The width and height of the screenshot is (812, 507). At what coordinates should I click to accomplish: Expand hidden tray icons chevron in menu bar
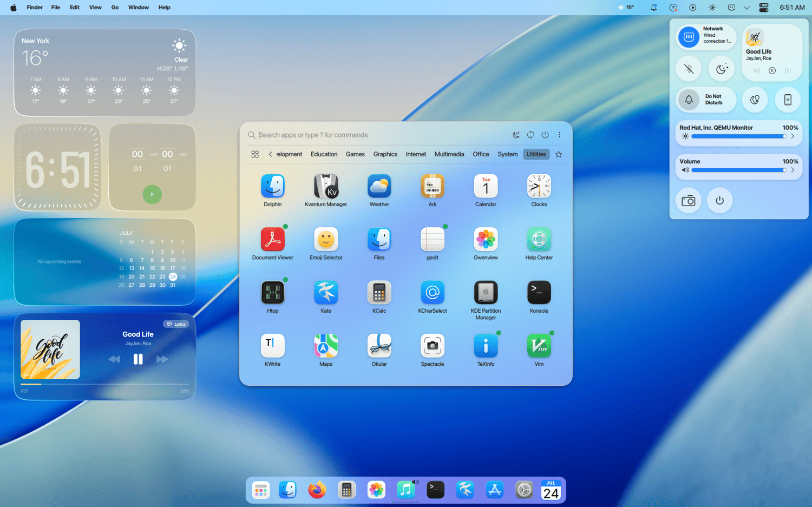pyautogui.click(x=747, y=8)
